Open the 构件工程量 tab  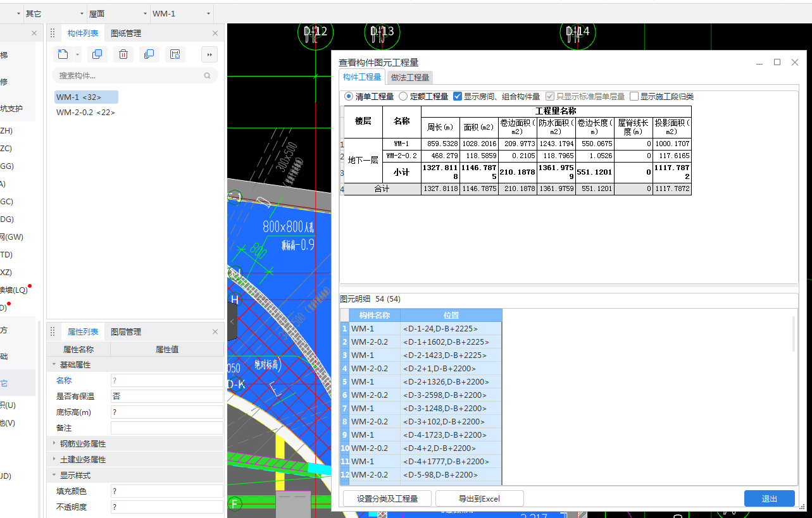(362, 77)
